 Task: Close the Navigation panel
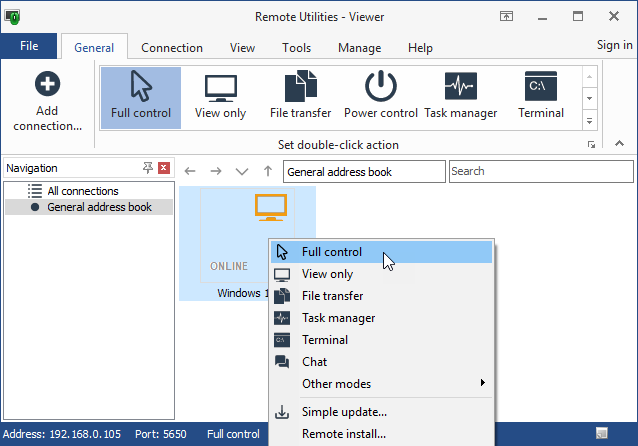pos(164,168)
